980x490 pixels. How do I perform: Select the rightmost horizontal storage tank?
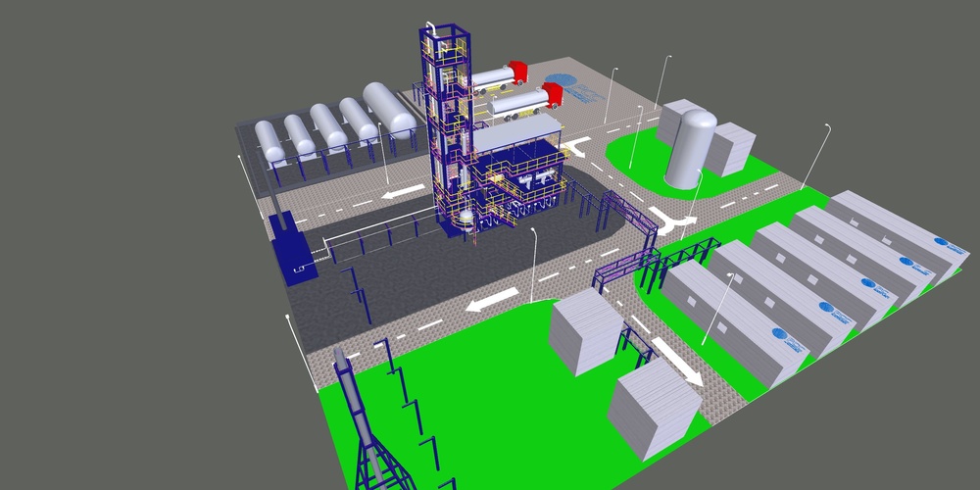390,108
